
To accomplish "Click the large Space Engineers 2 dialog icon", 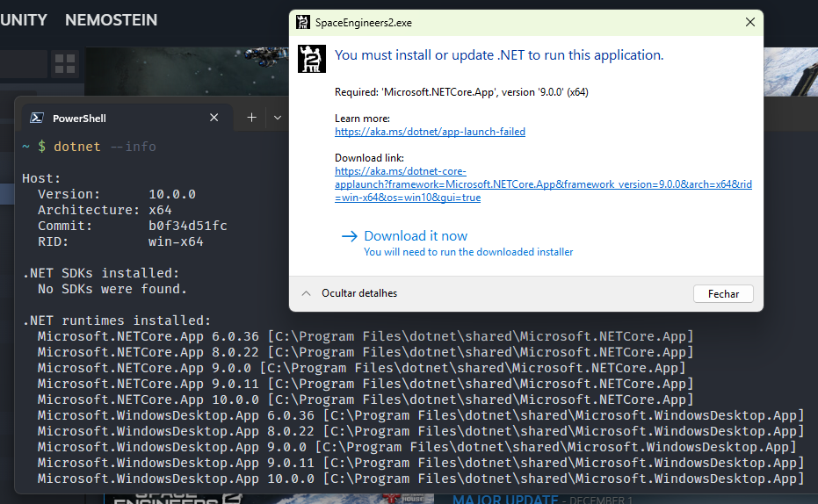I will (312, 58).
